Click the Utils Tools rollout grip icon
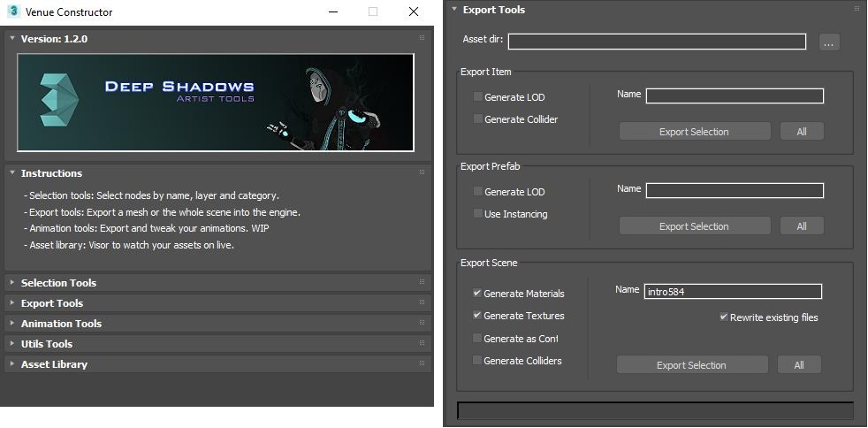868x428 pixels. 422,343
